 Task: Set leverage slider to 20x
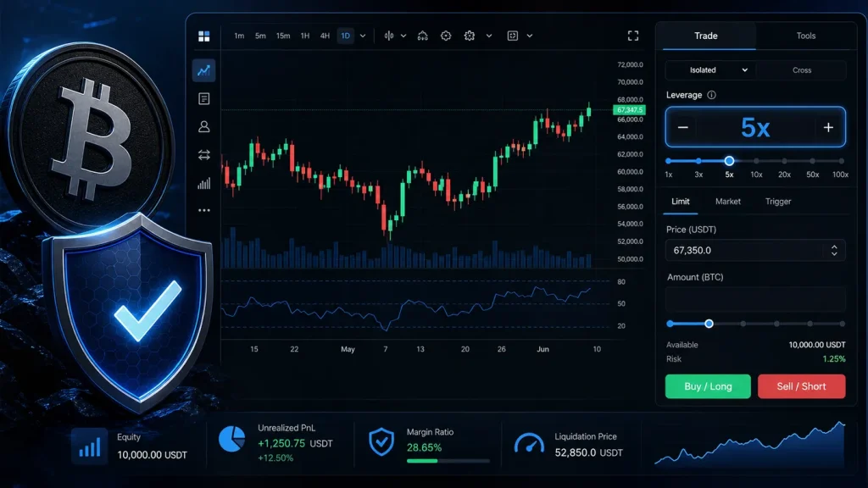[784, 161]
